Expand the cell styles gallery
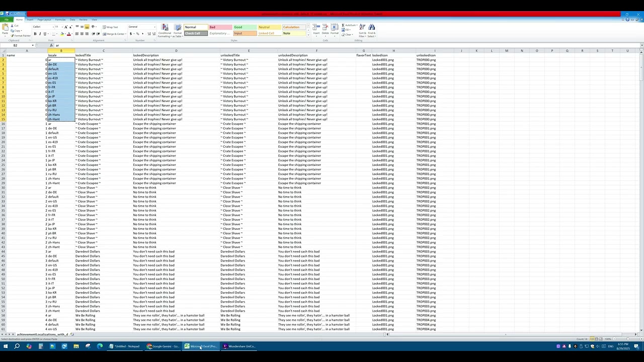The width and height of the screenshot is (644, 362). tap(308, 35)
